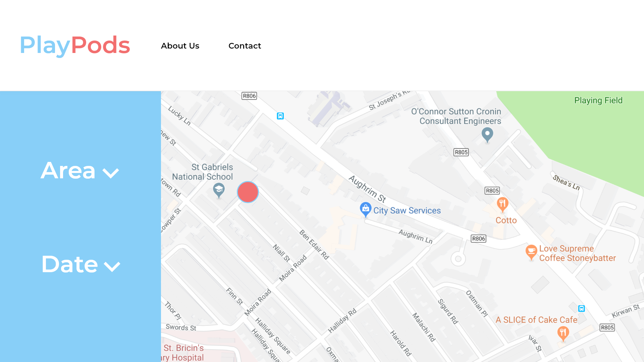Click St Gabriels National School label
The height and width of the screenshot is (362, 644).
(x=203, y=172)
